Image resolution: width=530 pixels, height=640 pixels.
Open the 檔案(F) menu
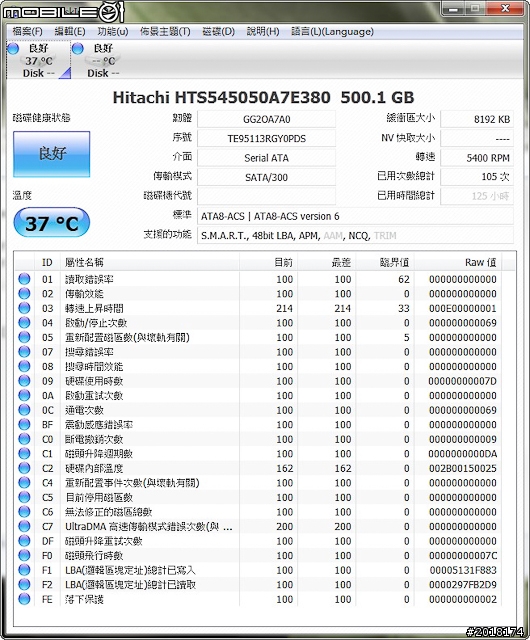27,31
